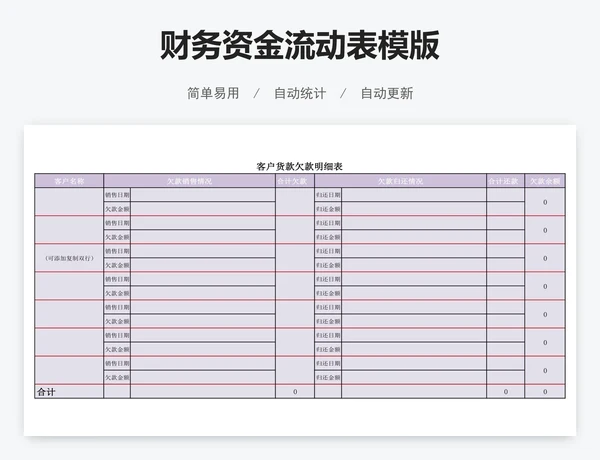Select the 自动更新 tagline text
Image resolution: width=600 pixels, height=460 pixels.
pyautogui.click(x=387, y=93)
